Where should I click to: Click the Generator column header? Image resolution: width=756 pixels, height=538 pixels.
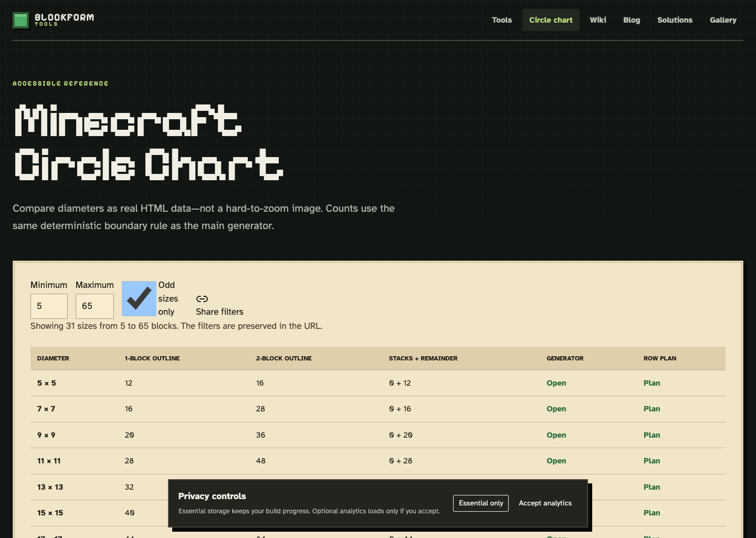click(565, 358)
